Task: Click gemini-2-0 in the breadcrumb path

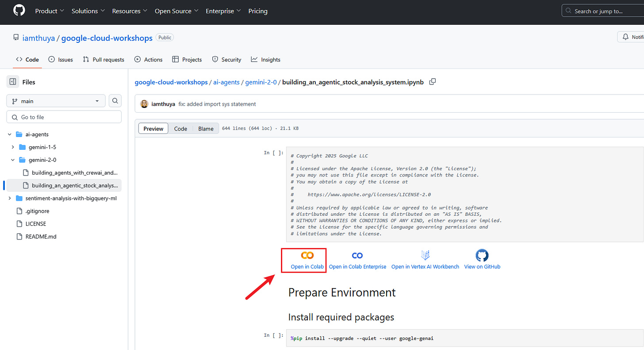Action: click(261, 82)
